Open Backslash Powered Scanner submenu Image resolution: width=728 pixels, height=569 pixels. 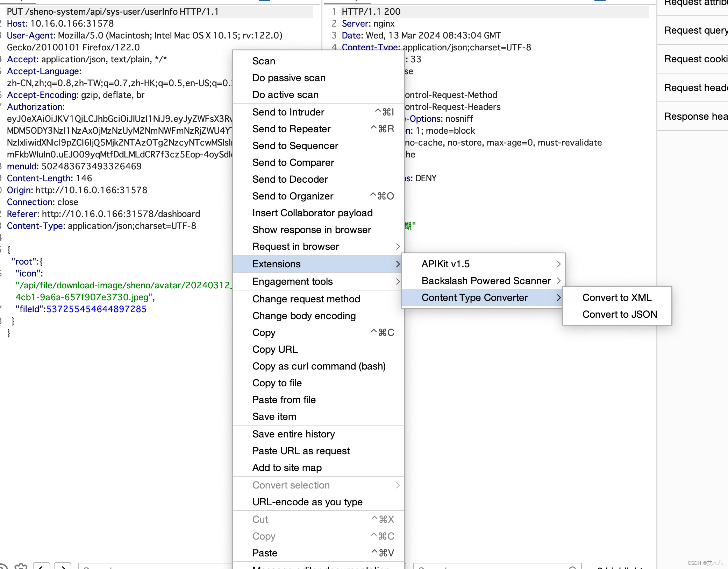486,281
